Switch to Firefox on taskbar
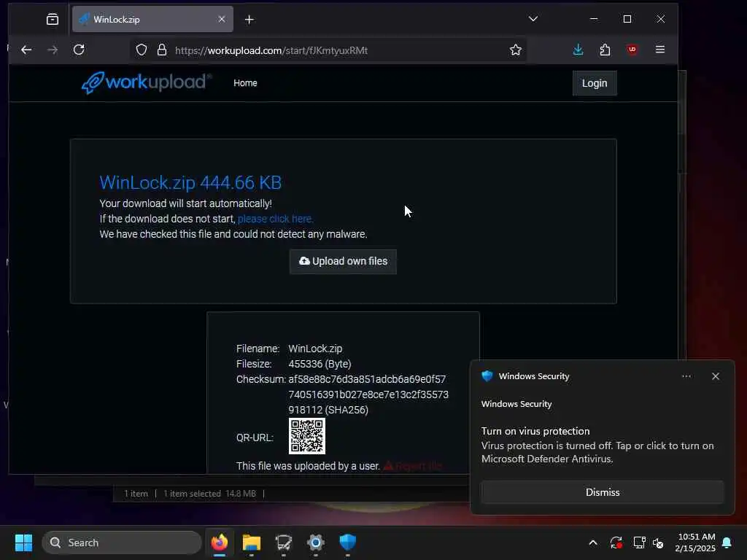This screenshot has height=560, width=747. pyautogui.click(x=220, y=542)
